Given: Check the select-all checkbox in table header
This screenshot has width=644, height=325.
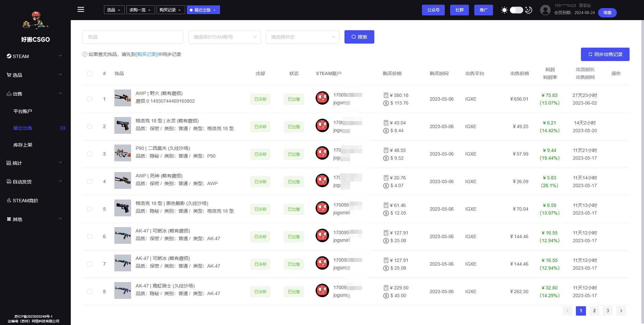Looking at the screenshot, I should pyautogui.click(x=90, y=73).
